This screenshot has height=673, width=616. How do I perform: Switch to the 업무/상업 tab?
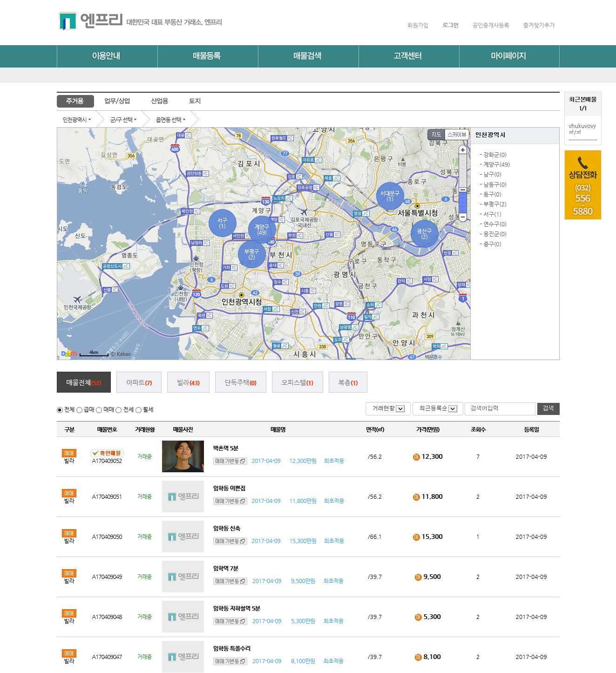click(x=117, y=101)
